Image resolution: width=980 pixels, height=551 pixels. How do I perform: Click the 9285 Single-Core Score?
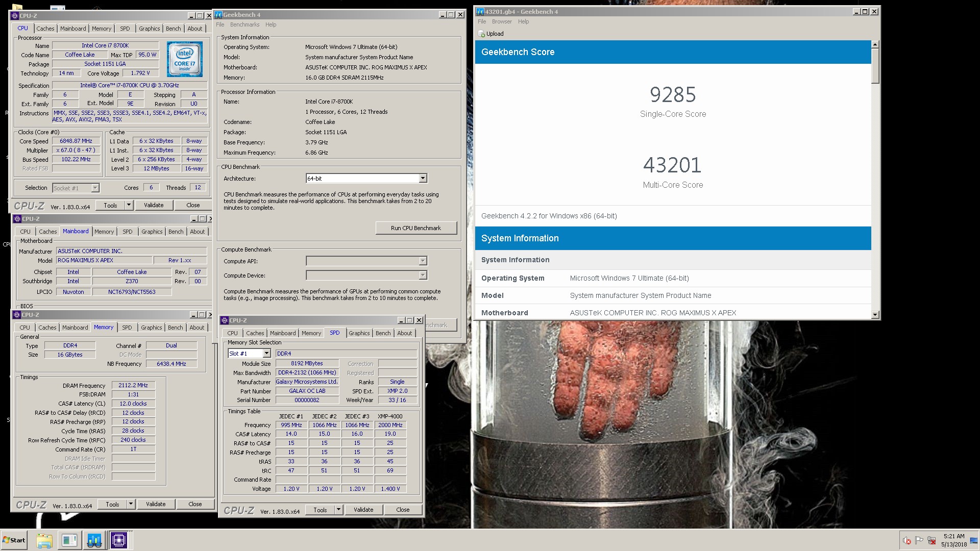pyautogui.click(x=673, y=95)
